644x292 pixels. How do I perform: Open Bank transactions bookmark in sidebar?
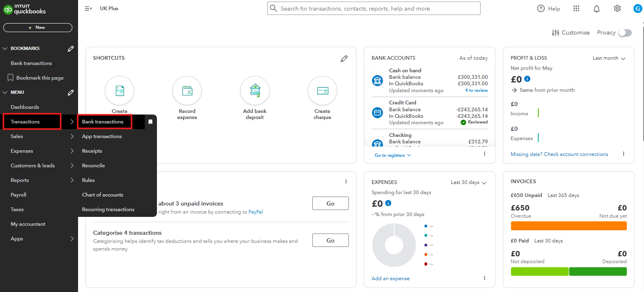coord(31,63)
